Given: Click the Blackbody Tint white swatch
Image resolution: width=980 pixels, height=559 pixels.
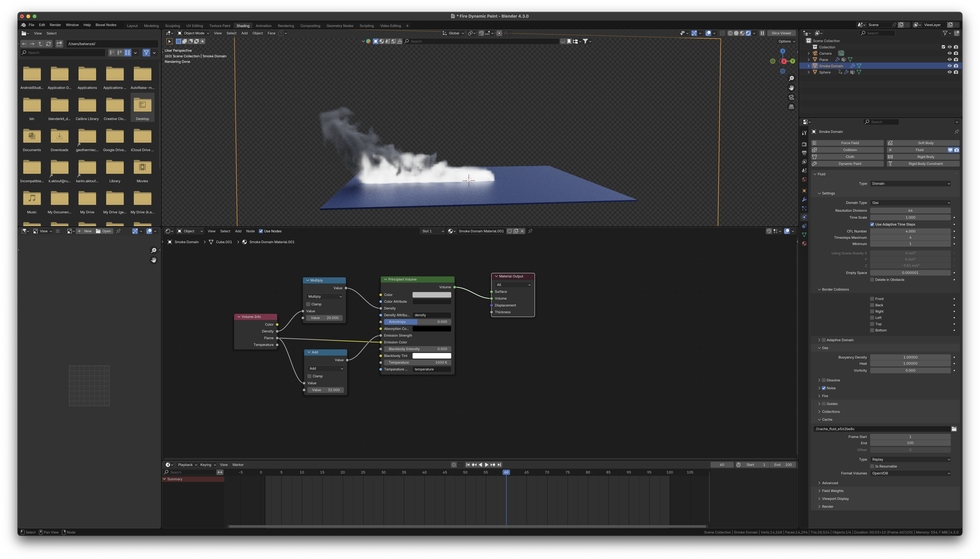Looking at the screenshot, I should click(432, 356).
